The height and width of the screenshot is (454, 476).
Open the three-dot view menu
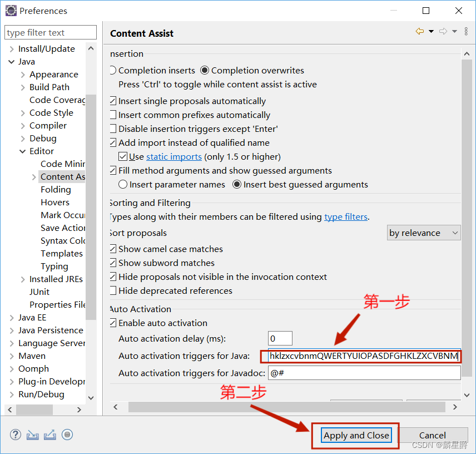(466, 31)
